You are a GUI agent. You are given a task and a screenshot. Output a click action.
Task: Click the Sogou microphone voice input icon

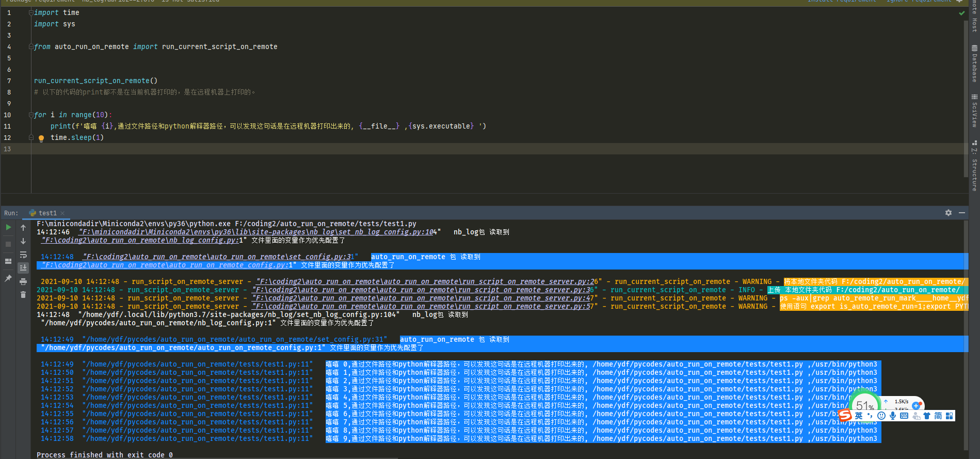coord(892,416)
